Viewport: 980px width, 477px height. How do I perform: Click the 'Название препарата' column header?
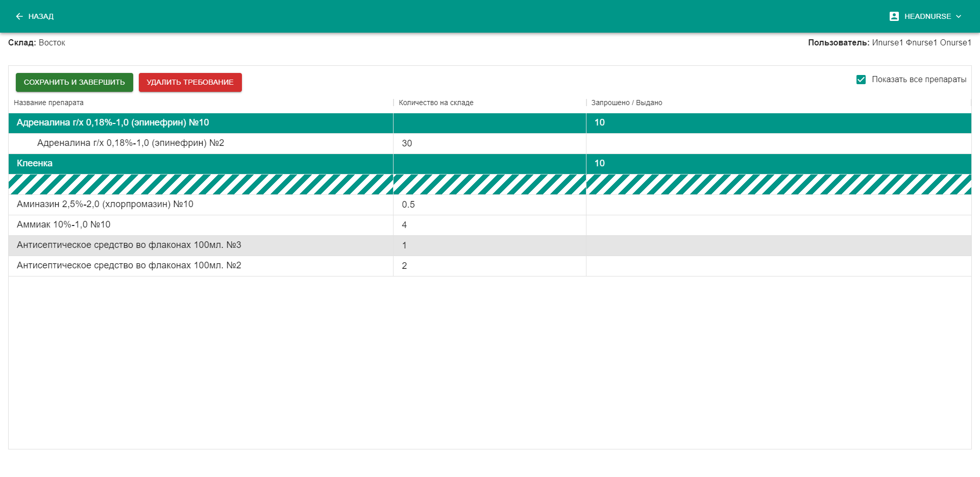(48, 103)
